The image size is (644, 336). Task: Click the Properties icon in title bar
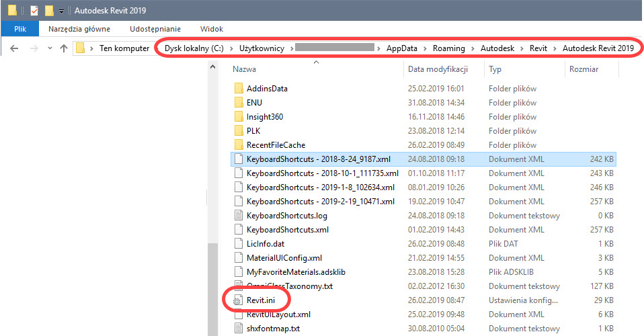(x=34, y=11)
